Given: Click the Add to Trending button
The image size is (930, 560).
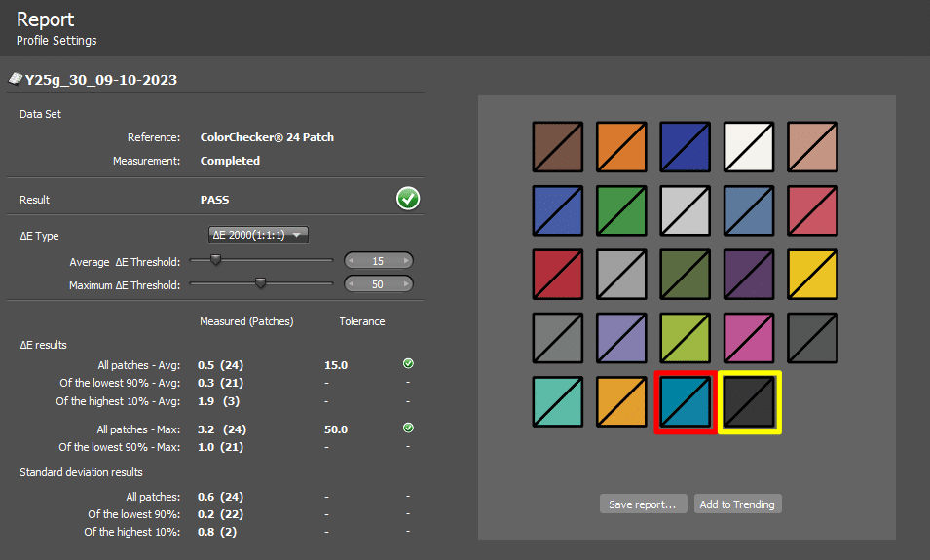Looking at the screenshot, I should coord(737,504).
